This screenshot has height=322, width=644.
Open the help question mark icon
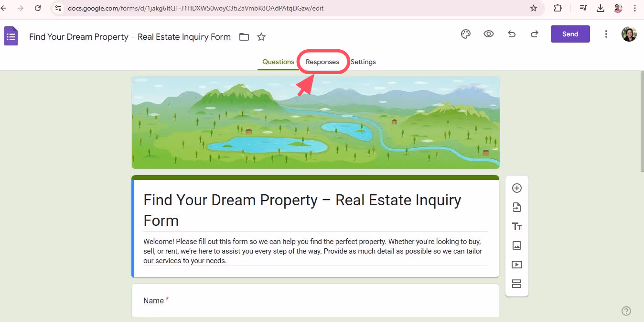626,311
